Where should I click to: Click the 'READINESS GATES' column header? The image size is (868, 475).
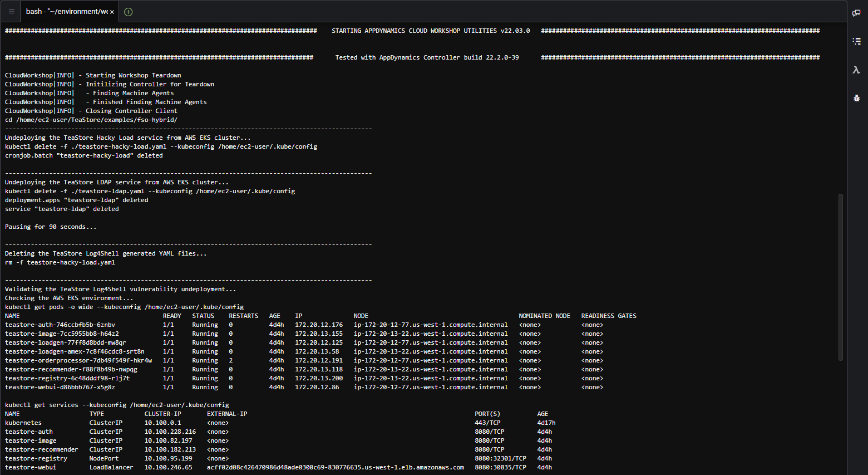tap(609, 316)
